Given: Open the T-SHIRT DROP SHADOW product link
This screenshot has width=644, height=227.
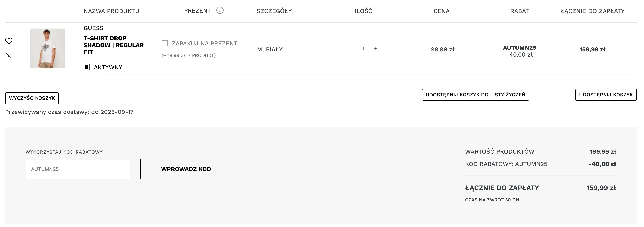Looking at the screenshot, I should (114, 45).
